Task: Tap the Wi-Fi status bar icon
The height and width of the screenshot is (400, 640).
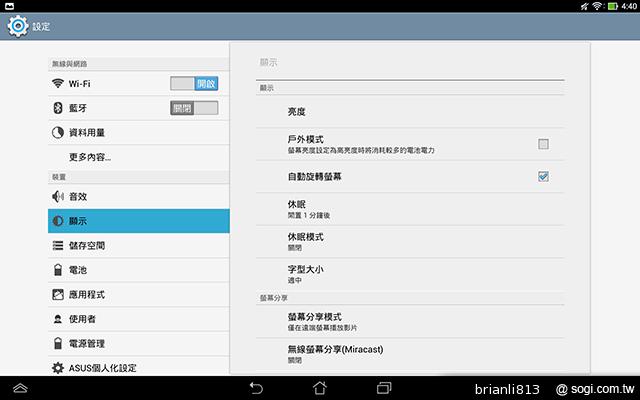Action: (598, 6)
